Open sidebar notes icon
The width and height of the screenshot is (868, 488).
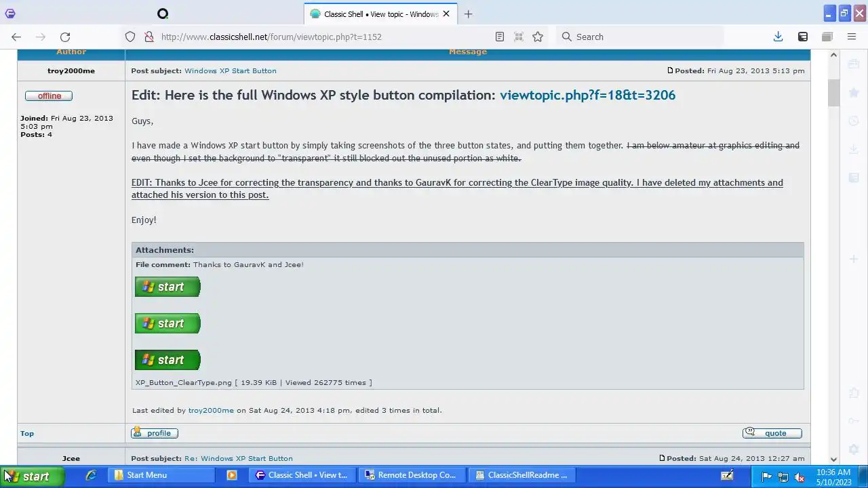coord(854,177)
